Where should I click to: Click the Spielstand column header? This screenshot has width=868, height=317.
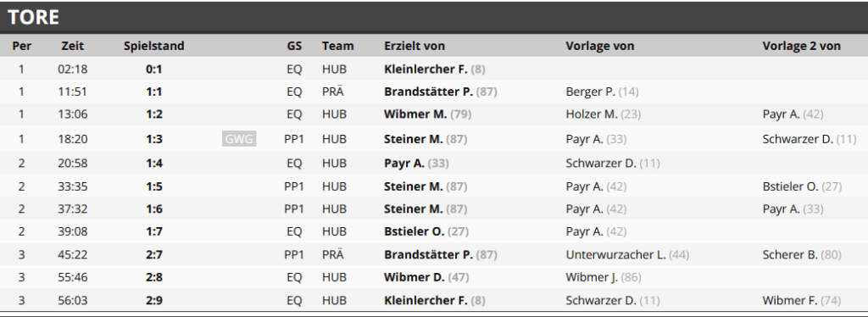154,46
